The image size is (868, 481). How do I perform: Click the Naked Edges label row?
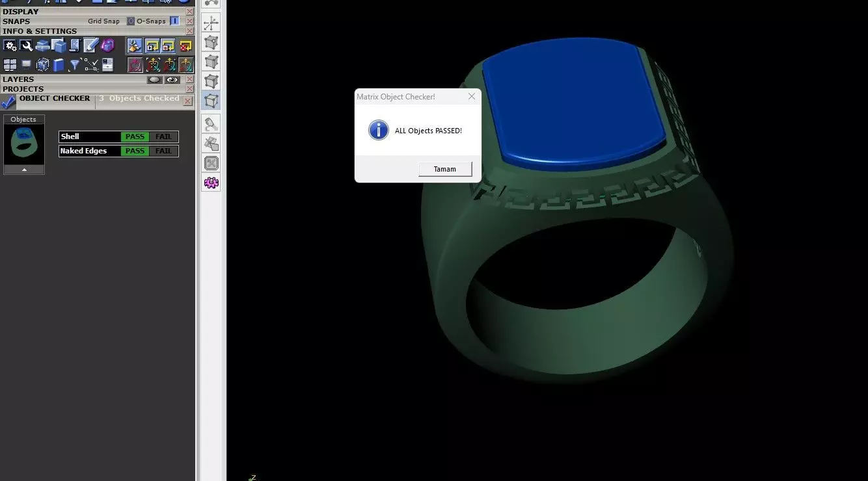click(90, 151)
